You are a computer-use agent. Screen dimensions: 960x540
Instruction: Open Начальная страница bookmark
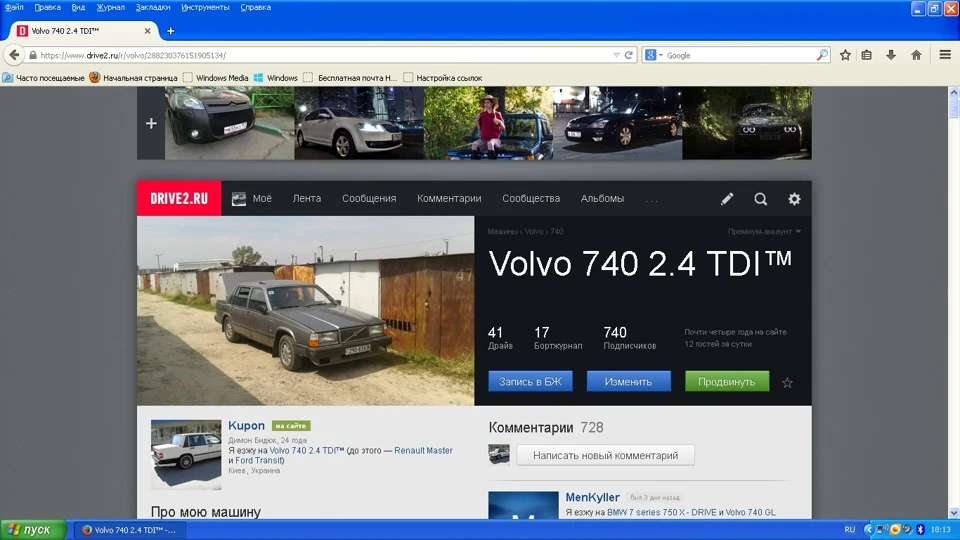coord(133,78)
